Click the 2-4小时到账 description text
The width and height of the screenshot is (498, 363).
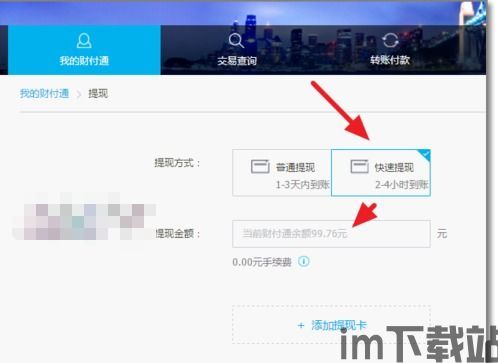402,184
